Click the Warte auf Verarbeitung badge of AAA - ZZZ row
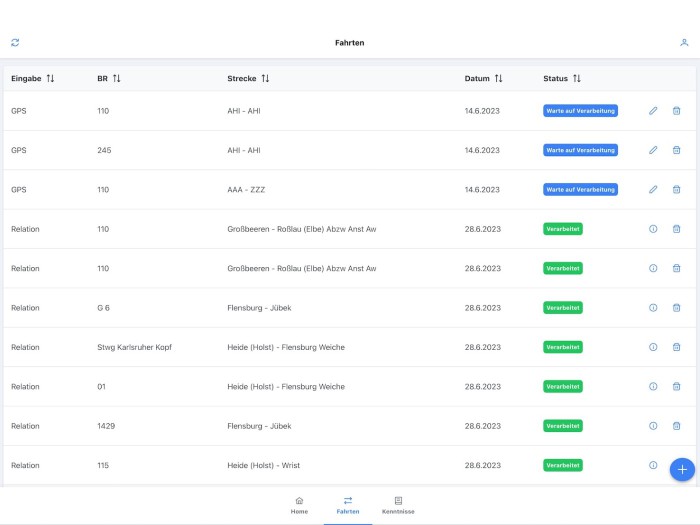This screenshot has height=525, width=700. [x=580, y=189]
